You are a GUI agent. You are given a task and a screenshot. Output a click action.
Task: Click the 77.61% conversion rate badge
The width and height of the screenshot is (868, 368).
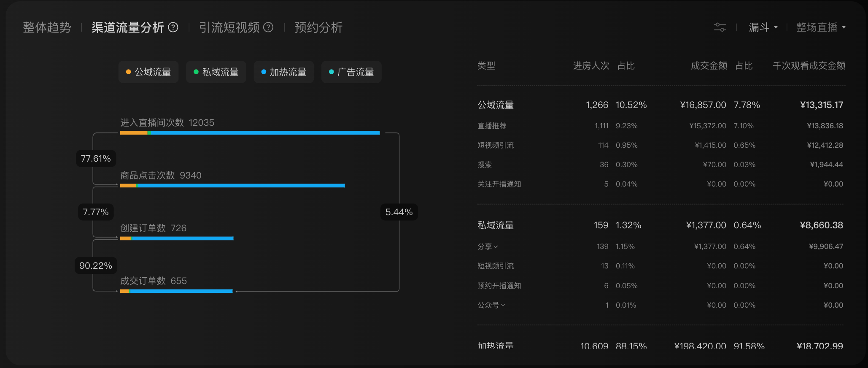[96, 159]
